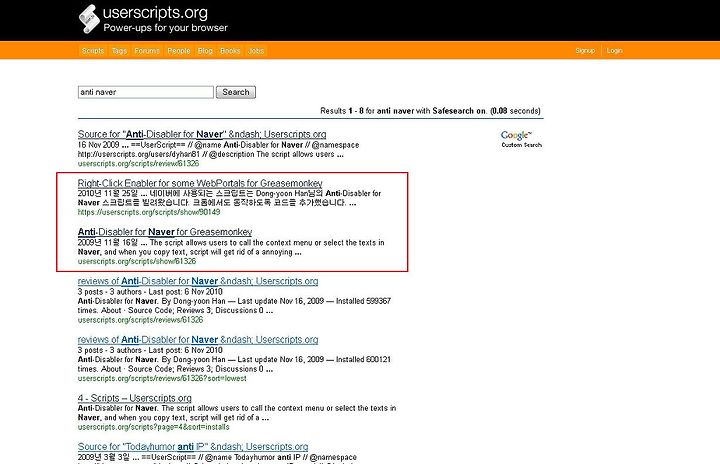Click the Google Custom Search logo
Screen dimensions: 720x464
pyautogui.click(x=521, y=139)
